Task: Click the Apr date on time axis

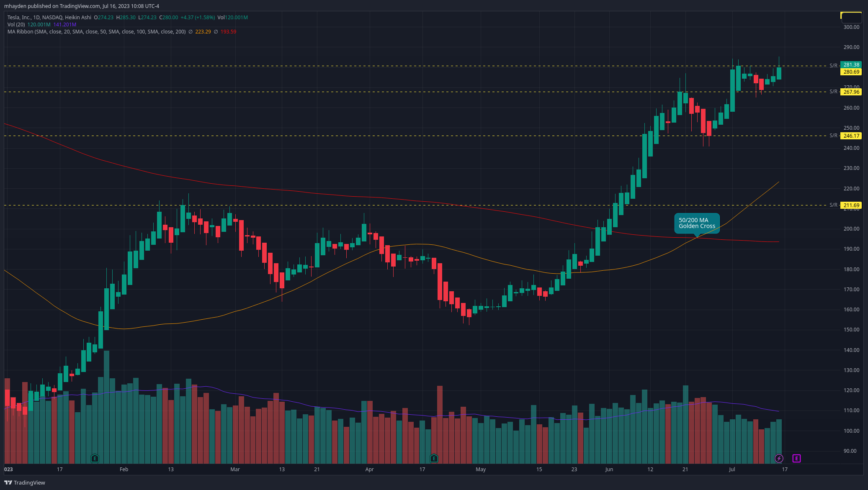Action: pyautogui.click(x=369, y=469)
